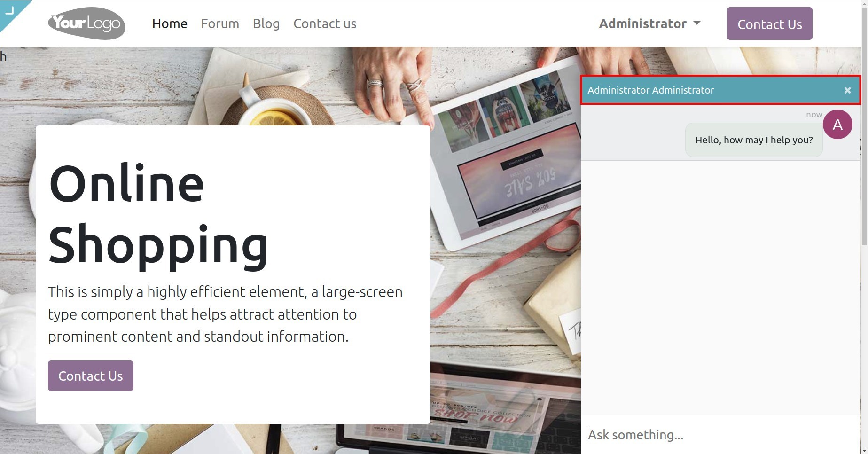Open the 'Contact us' navigation link

325,23
